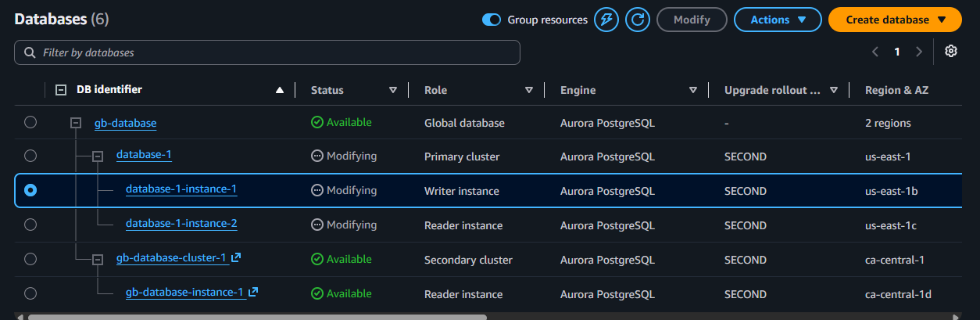Select radio button for database-1-instance-1
Viewport: 980px width, 320px height.
[x=30, y=190]
